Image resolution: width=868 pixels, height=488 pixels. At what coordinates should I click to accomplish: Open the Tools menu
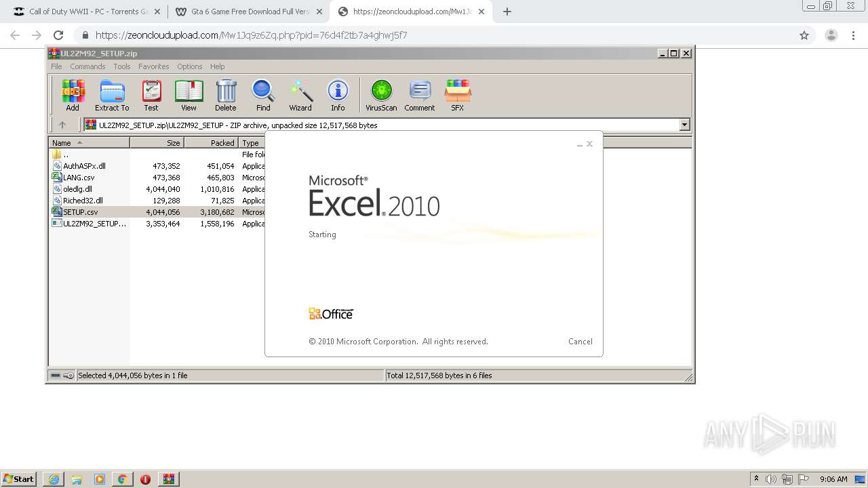pos(122,66)
